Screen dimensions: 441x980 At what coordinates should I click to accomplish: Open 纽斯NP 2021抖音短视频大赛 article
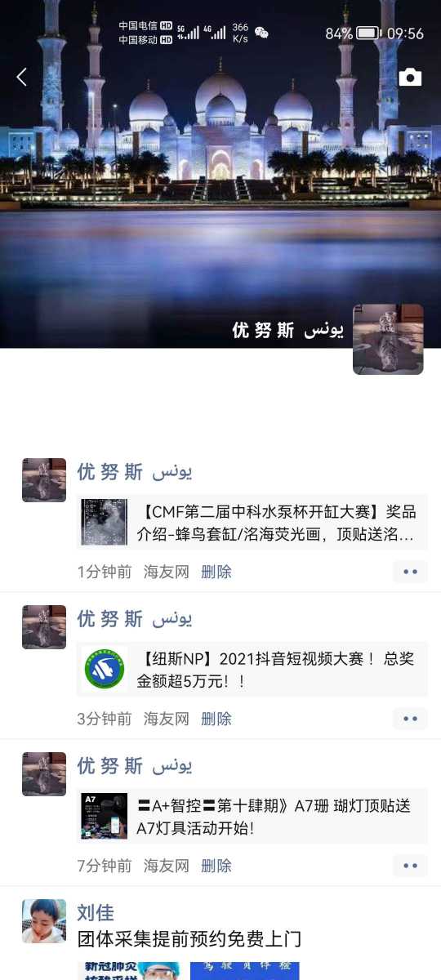pos(252,670)
